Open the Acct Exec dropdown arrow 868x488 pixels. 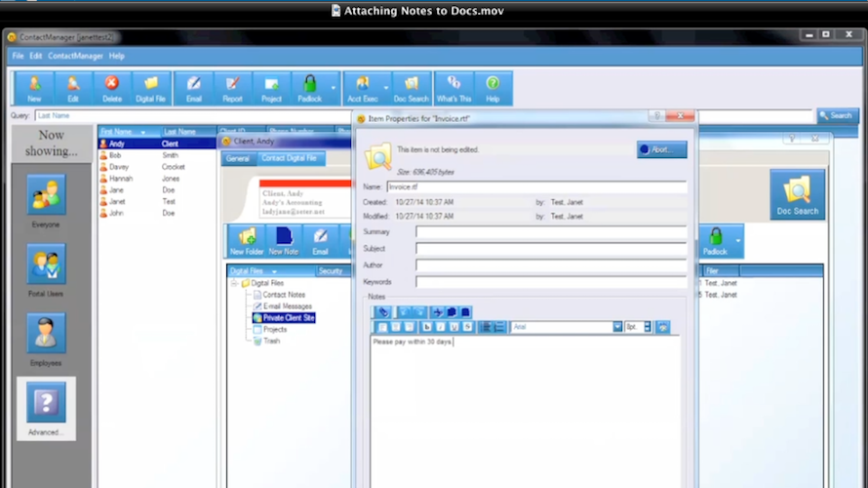click(x=386, y=88)
